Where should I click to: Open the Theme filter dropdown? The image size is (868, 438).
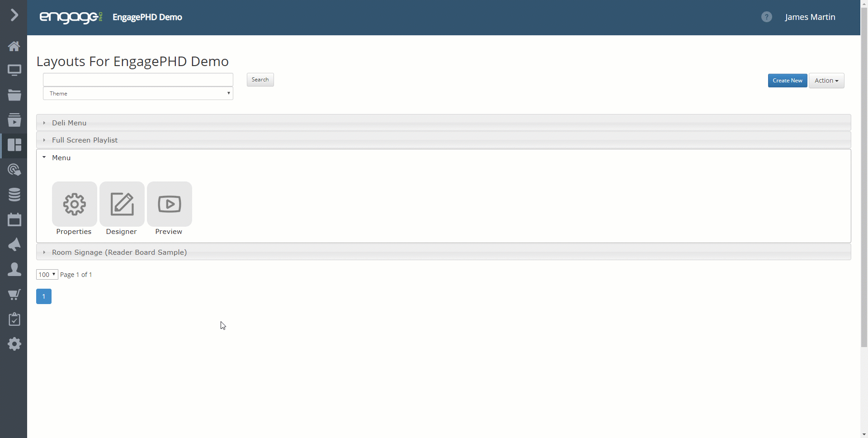coord(138,94)
